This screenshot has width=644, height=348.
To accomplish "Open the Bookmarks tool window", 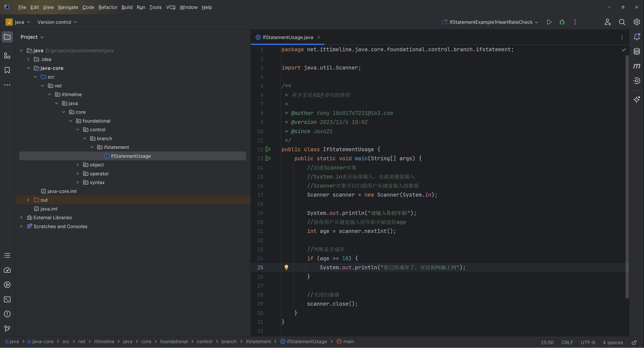I will click(7, 70).
